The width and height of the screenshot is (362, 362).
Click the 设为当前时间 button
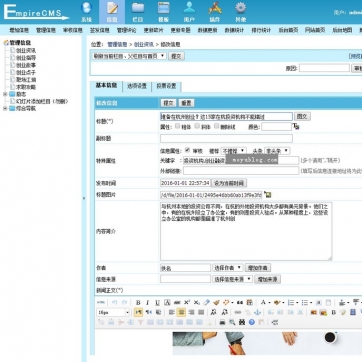(x=229, y=183)
